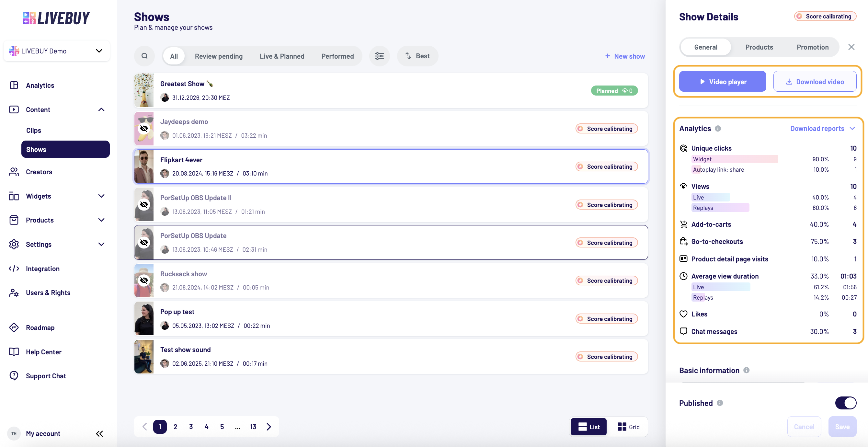Switch to List view

588,427
